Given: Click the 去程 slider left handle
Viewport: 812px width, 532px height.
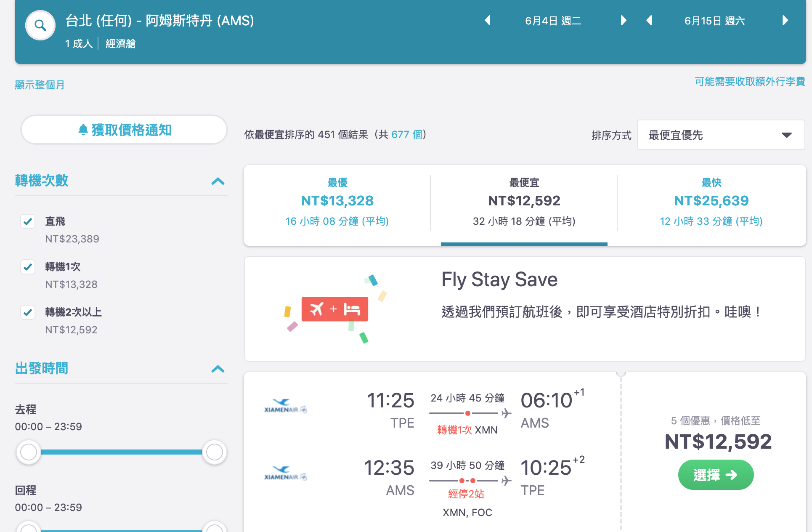Looking at the screenshot, I should (x=29, y=452).
